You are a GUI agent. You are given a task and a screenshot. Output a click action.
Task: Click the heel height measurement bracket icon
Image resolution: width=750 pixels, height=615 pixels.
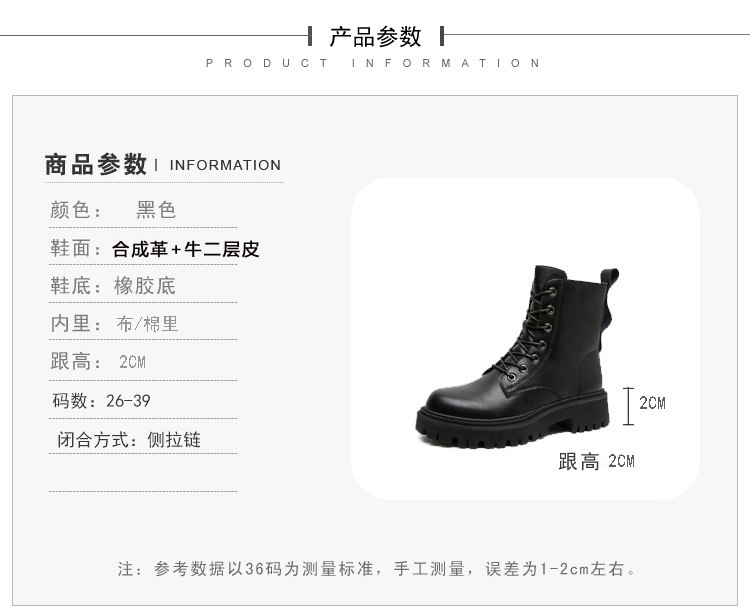coord(629,406)
